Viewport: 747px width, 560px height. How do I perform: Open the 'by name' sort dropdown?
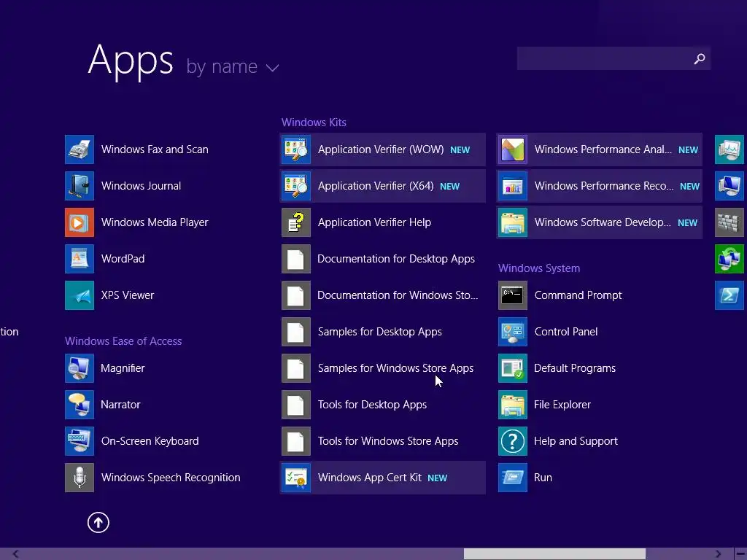click(x=233, y=66)
